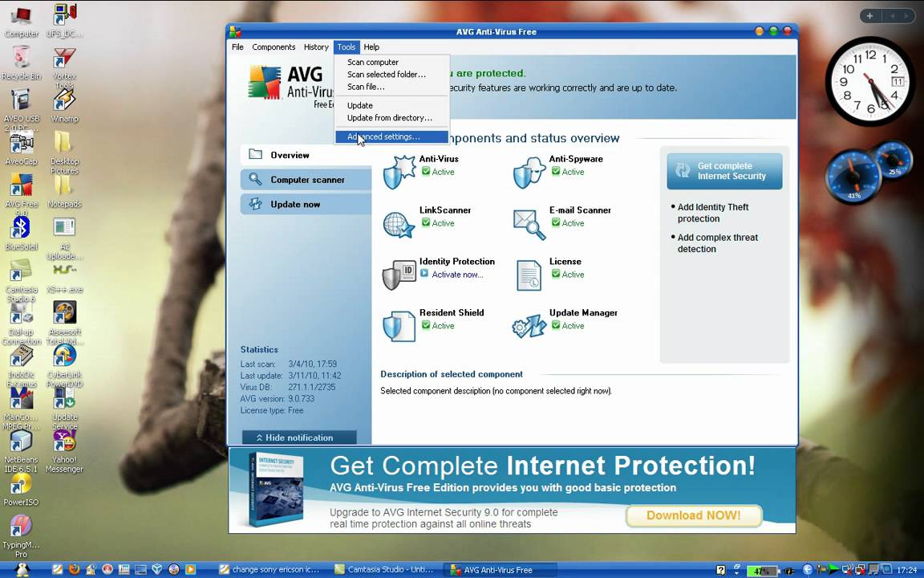Viewport: 924px width, 578px height.
Task: Click the Activate now... link
Action: [457, 275]
